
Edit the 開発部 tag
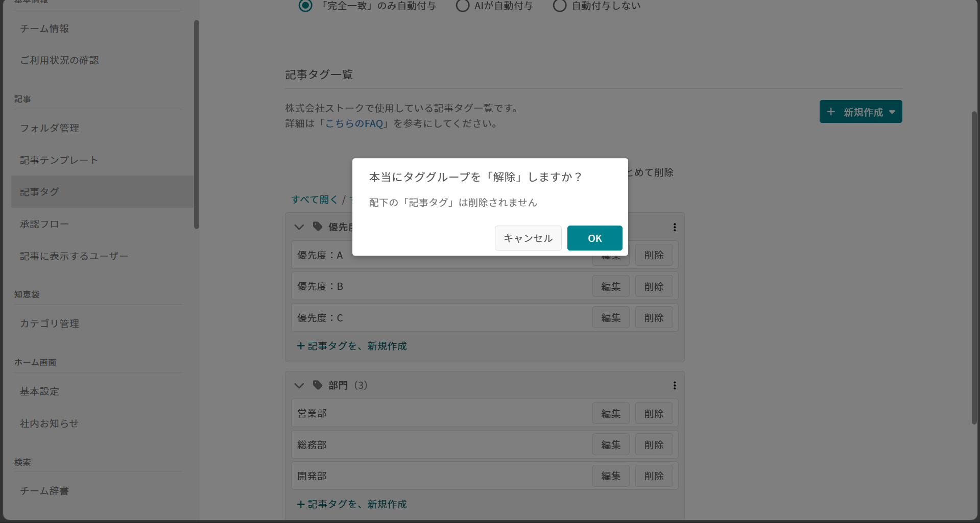coord(611,476)
